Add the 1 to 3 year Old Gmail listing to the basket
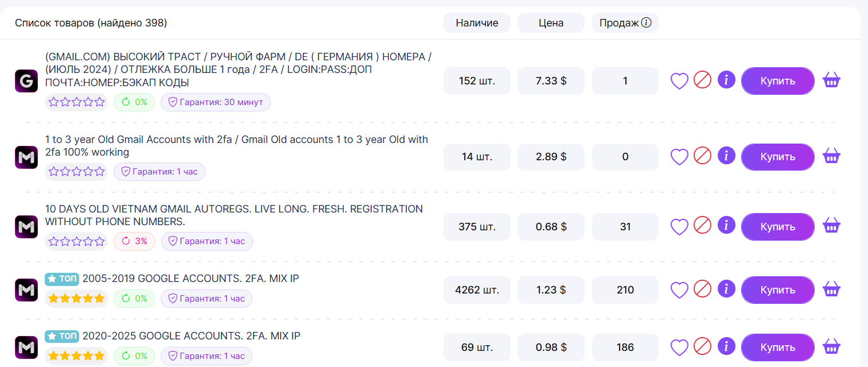Image resolution: width=868 pixels, height=367 pixels. click(x=832, y=156)
